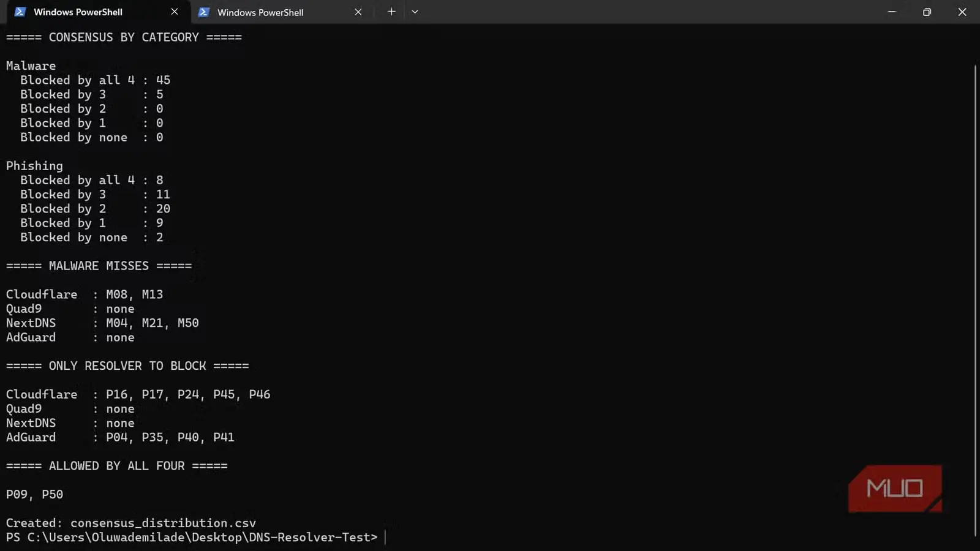Click Malware 'Blocked by all 4 : 45' line

tap(95, 80)
